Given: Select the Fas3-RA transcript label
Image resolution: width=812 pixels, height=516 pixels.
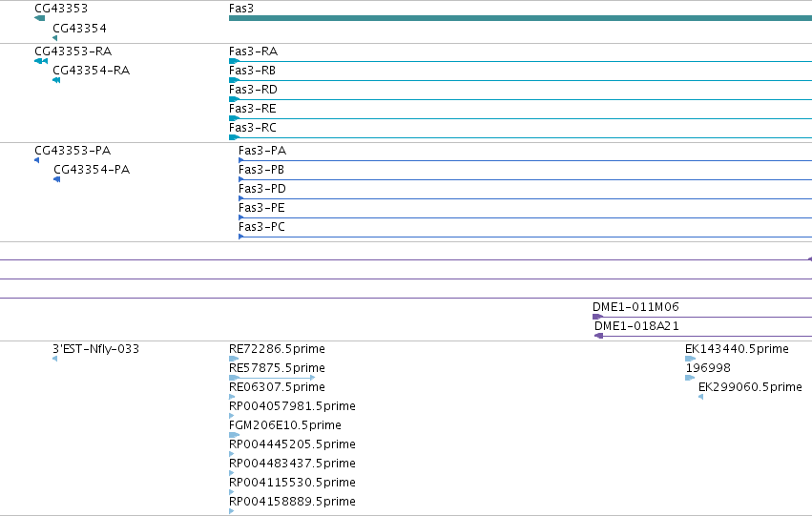Looking at the screenshot, I should point(253,52).
